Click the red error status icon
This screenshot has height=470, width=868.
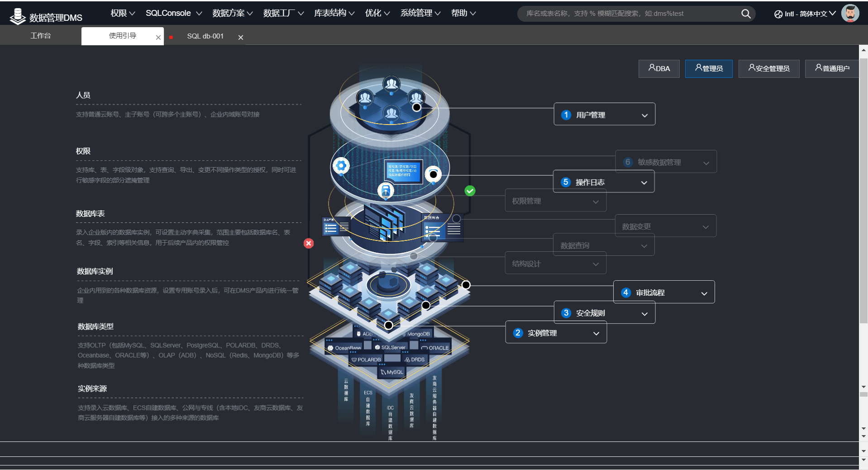tap(309, 243)
